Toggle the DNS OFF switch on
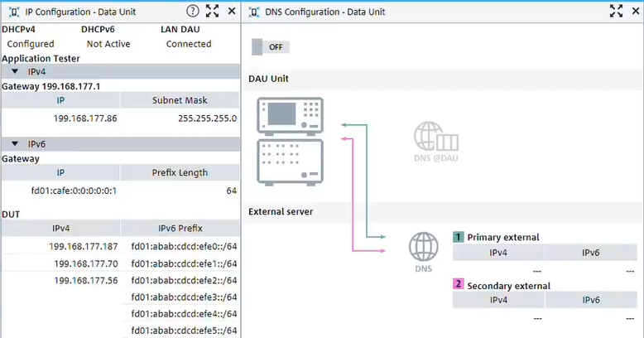The height and width of the screenshot is (338, 644). 271,47
